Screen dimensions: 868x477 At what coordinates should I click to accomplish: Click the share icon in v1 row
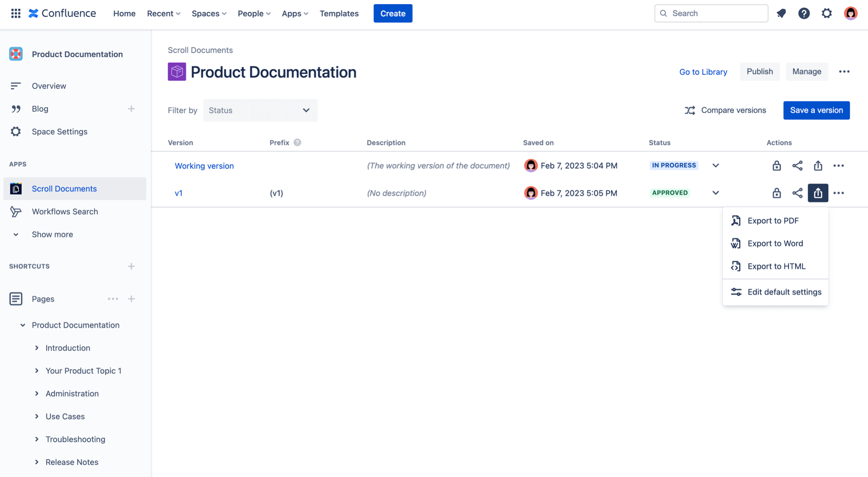coord(797,193)
